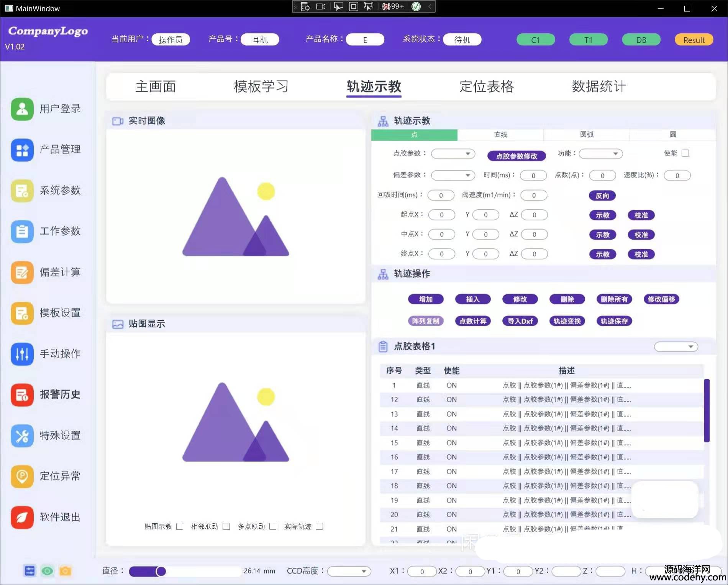Click the 轨迹变换 button

(x=567, y=321)
